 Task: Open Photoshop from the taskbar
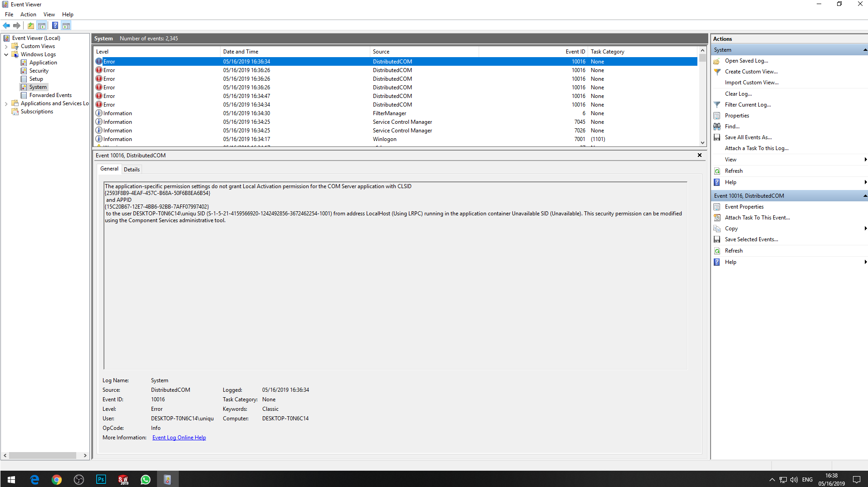pyautogui.click(x=101, y=479)
